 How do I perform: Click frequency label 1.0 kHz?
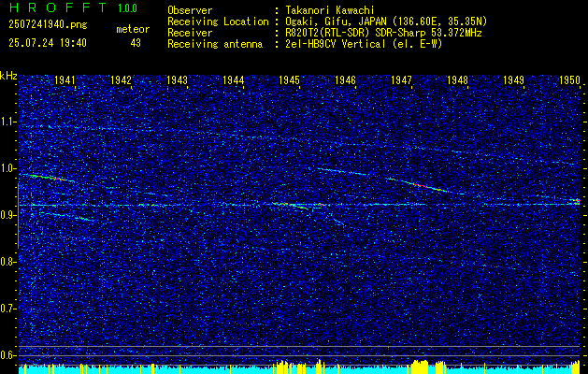(x=8, y=168)
